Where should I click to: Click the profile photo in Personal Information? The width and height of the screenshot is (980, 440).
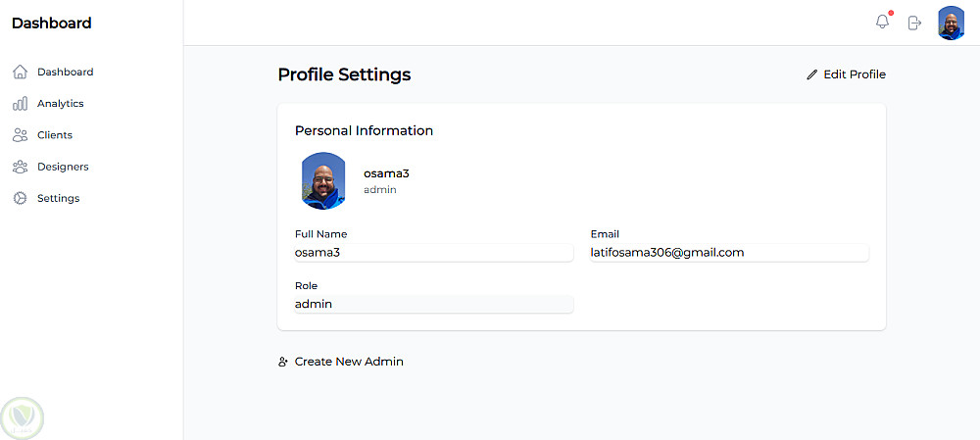pos(323,181)
